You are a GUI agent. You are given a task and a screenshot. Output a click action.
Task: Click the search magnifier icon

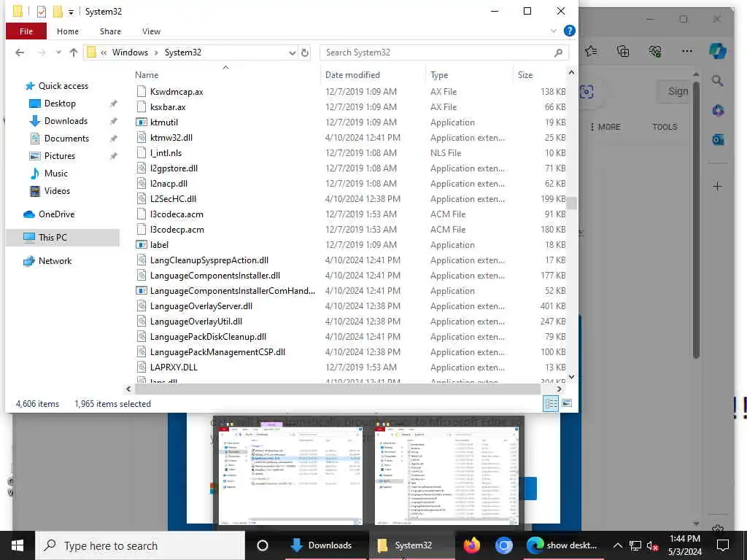(x=558, y=52)
